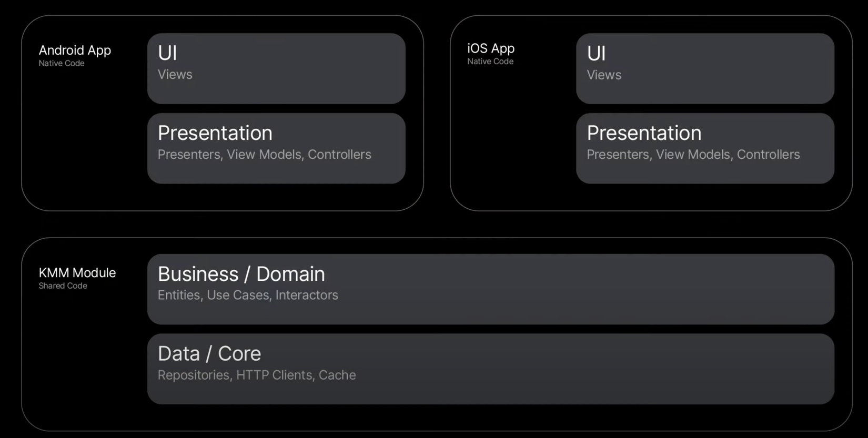Click iOS's Presenters, View Models, Controllers text
The height and width of the screenshot is (438, 868).
point(693,155)
